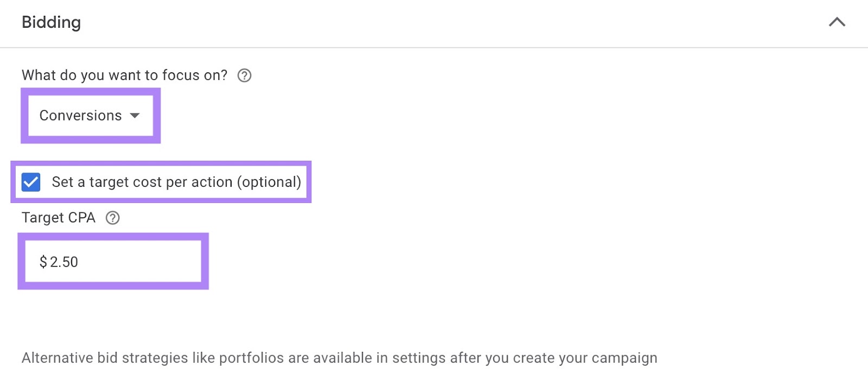Select the Bidding section header

pos(52,23)
